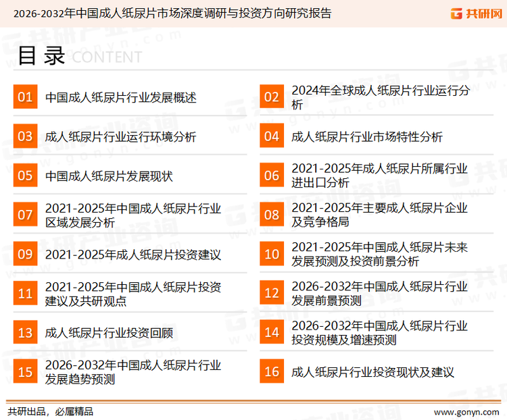
Task: Click the 目录 heading
Action: click(41, 56)
